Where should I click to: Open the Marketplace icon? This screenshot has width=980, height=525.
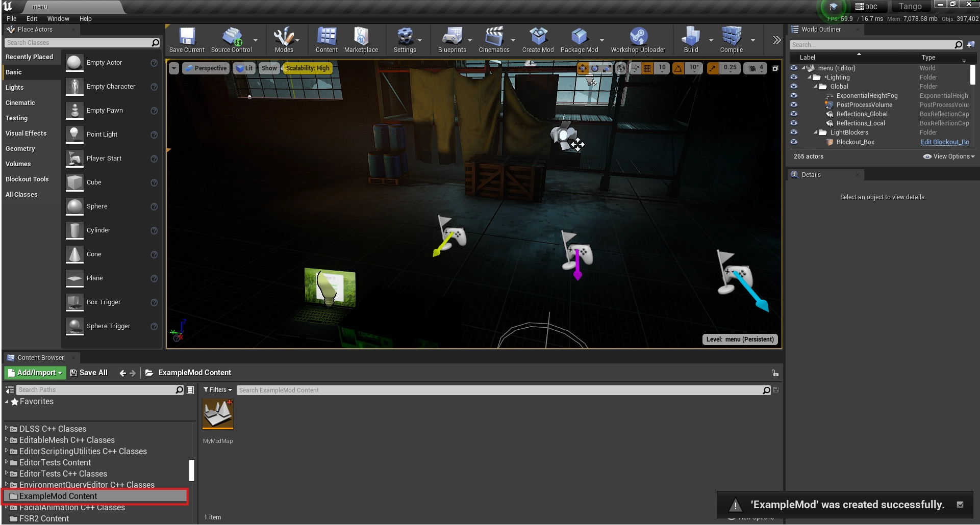pyautogui.click(x=361, y=40)
